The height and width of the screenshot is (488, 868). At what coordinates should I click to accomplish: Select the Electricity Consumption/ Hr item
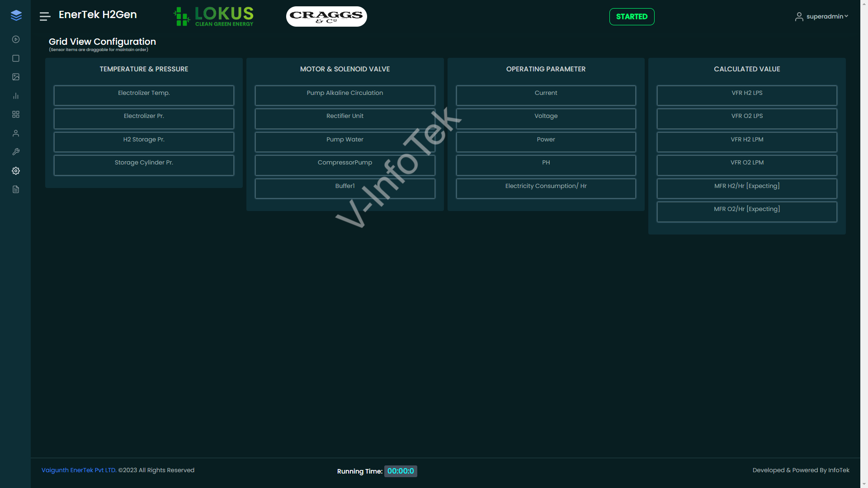546,188
